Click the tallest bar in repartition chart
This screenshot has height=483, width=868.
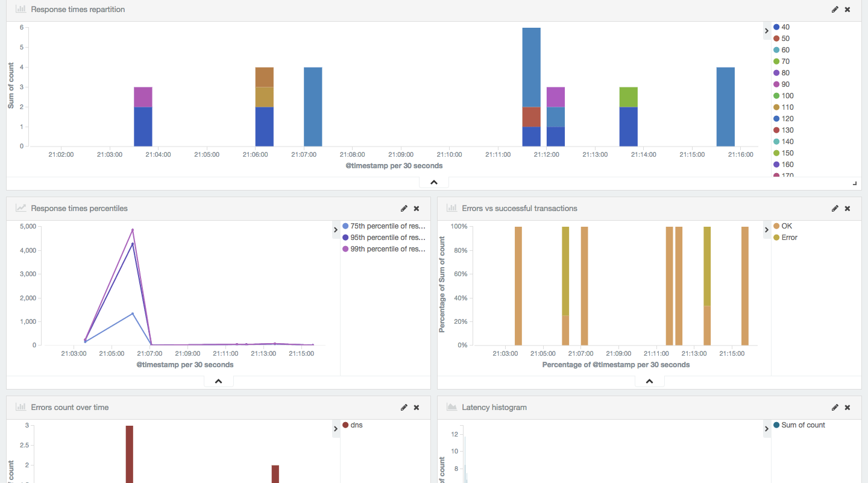point(531,87)
